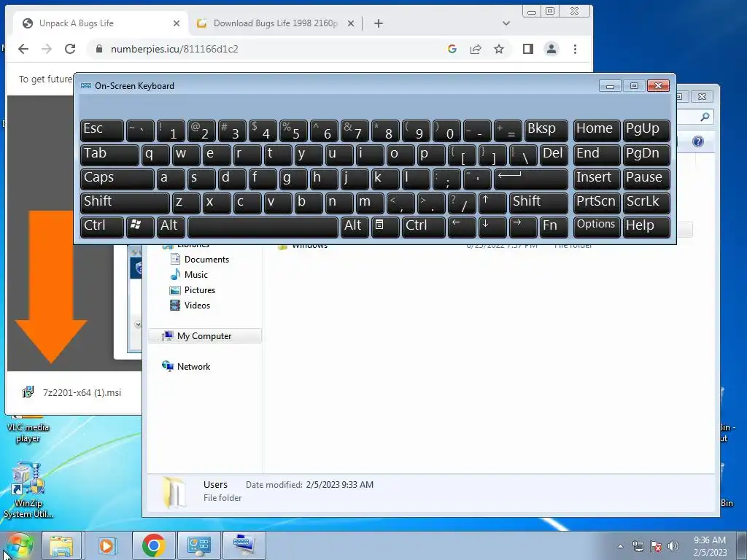Toggle the right Ctrl key
Image resolution: width=747 pixels, height=560 pixels.
click(x=424, y=226)
